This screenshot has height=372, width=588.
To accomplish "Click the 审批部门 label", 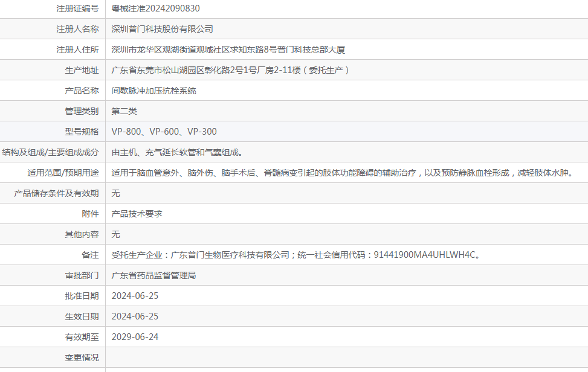I will coord(82,275).
